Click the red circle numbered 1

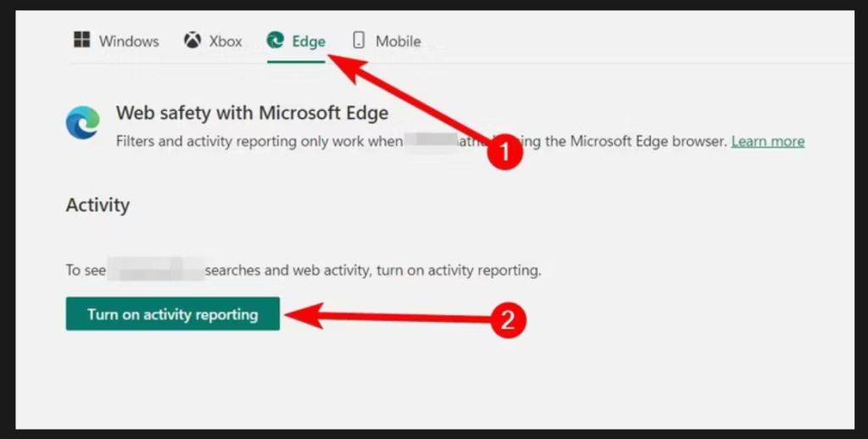click(x=506, y=153)
